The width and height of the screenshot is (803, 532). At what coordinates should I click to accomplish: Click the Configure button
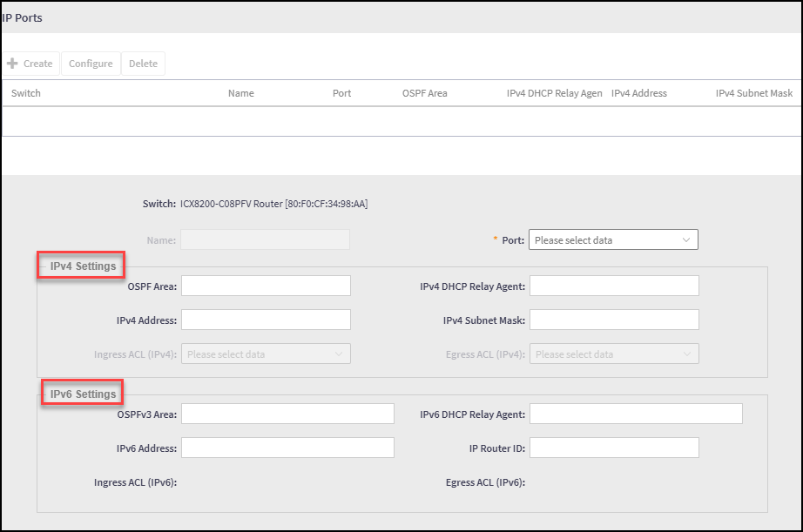pyautogui.click(x=91, y=64)
